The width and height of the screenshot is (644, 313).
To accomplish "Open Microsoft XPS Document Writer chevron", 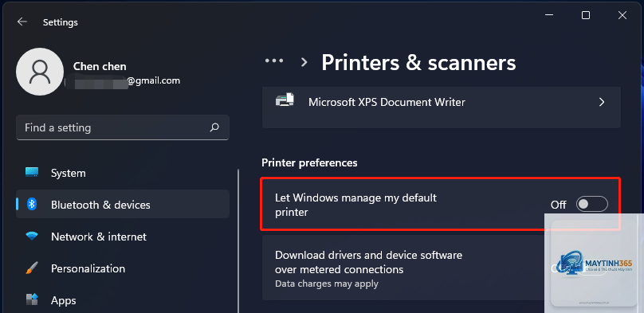I will point(601,102).
